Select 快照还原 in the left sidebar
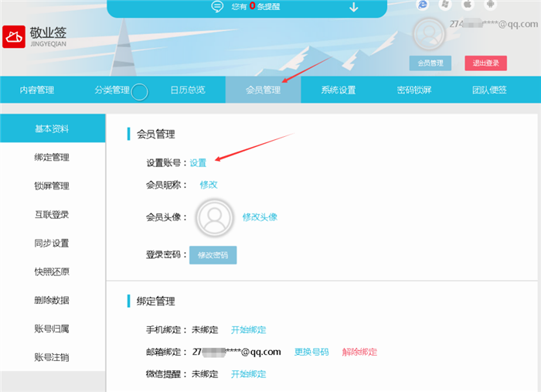The height and width of the screenshot is (392, 541). click(x=52, y=272)
